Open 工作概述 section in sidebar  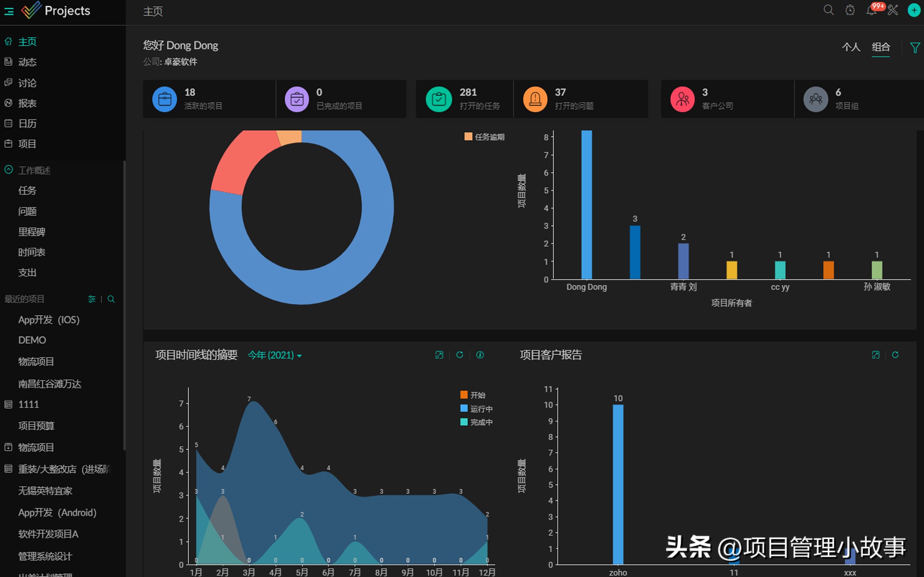tap(34, 170)
